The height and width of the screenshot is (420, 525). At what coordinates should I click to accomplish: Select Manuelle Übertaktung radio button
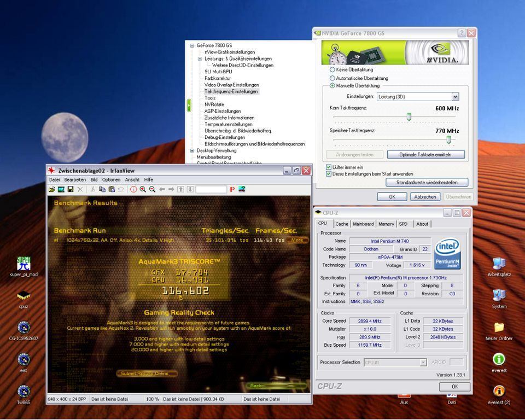(332, 86)
